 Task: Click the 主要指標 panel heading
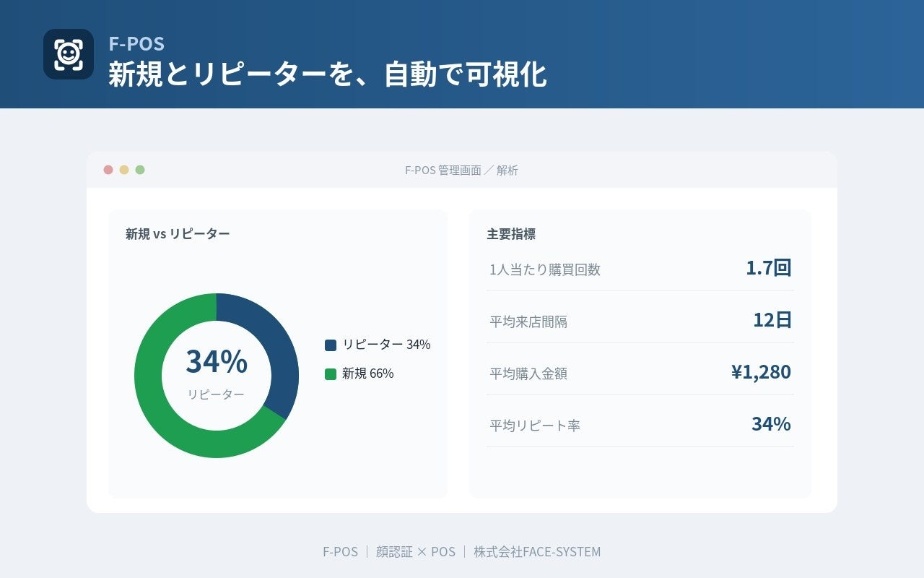click(511, 234)
